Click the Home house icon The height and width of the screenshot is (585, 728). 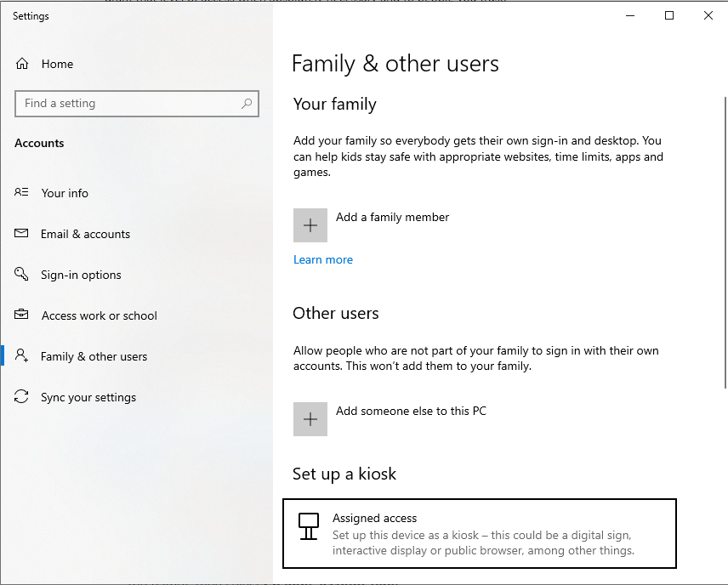coord(22,64)
